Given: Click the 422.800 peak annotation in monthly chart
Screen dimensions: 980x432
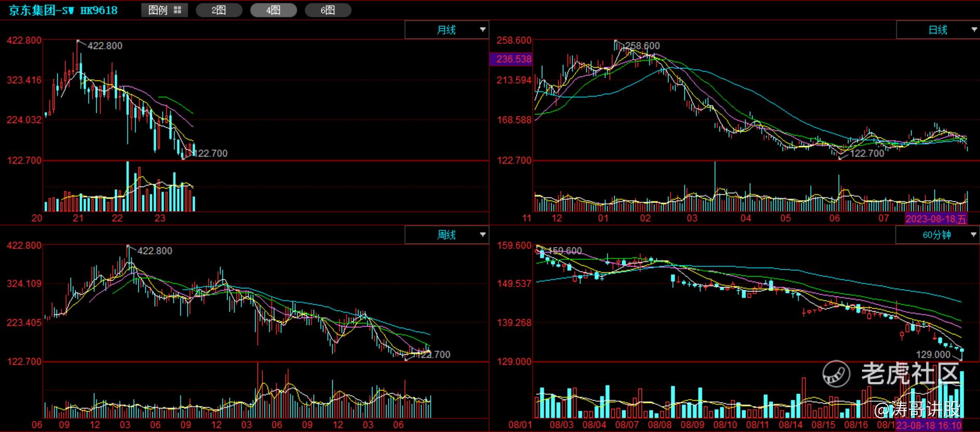Looking at the screenshot, I should (105, 46).
